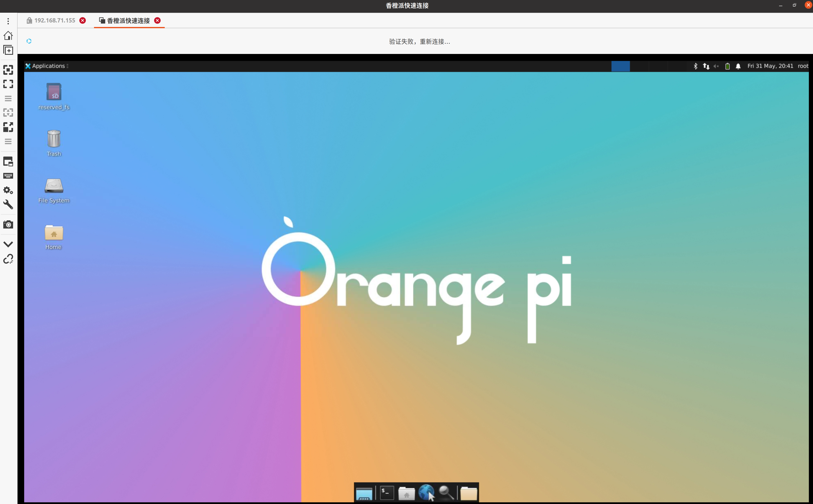This screenshot has width=813, height=504.
Task: Click the wrench tools icon
Action: pyautogui.click(x=8, y=205)
